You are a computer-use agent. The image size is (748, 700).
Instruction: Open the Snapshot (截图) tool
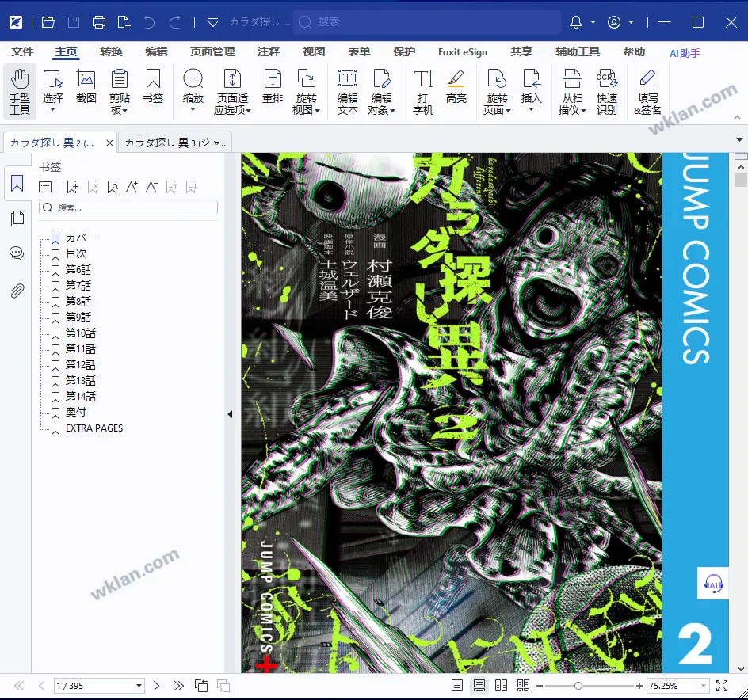pos(86,86)
